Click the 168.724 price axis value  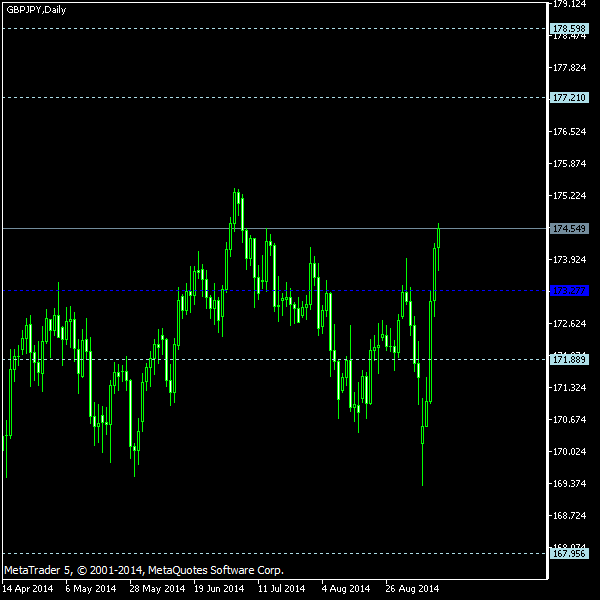[569, 516]
